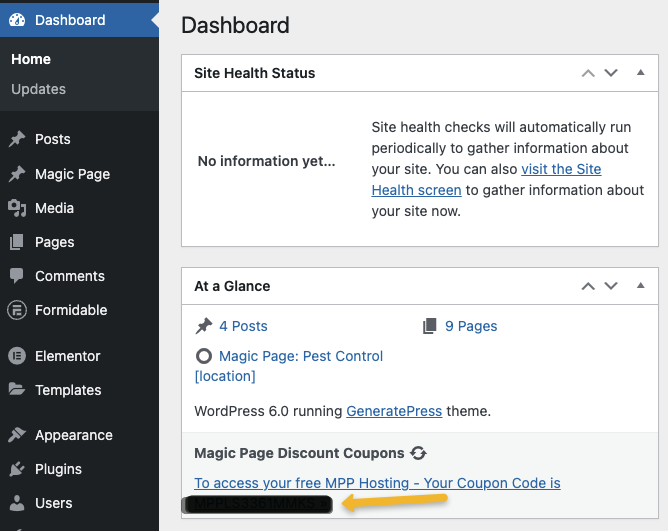Go to Posts in sidebar
Screen dimensions: 668x531
point(52,139)
